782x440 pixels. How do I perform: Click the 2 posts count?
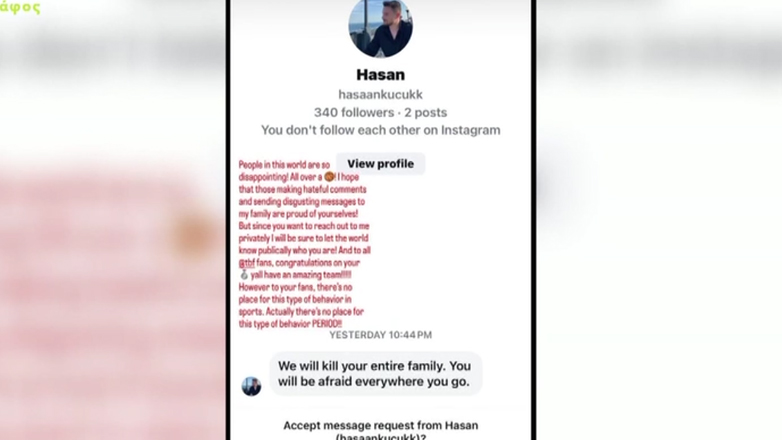click(425, 113)
